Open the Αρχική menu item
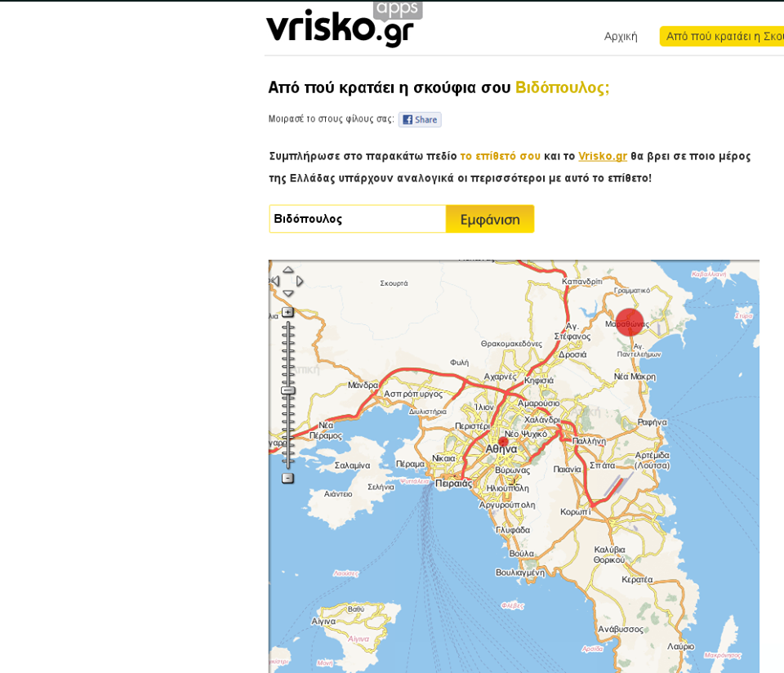Screen dimensions: 784x673 (621, 37)
